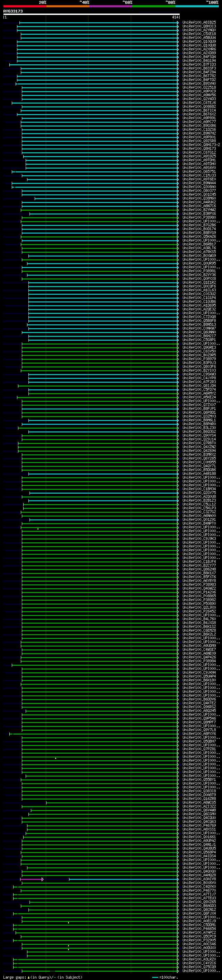Select hit label UniRef100_B9NA44
Screen dimensions: 222x980
pyautogui.click(x=199, y=183)
